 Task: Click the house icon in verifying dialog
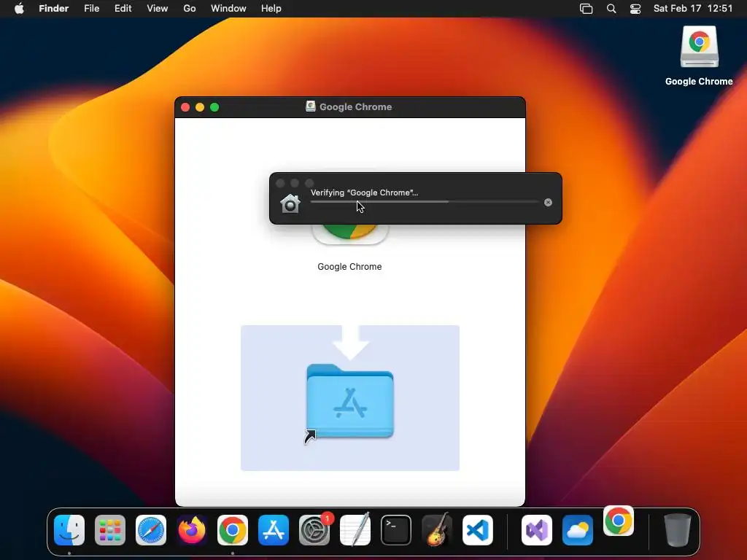coord(290,204)
